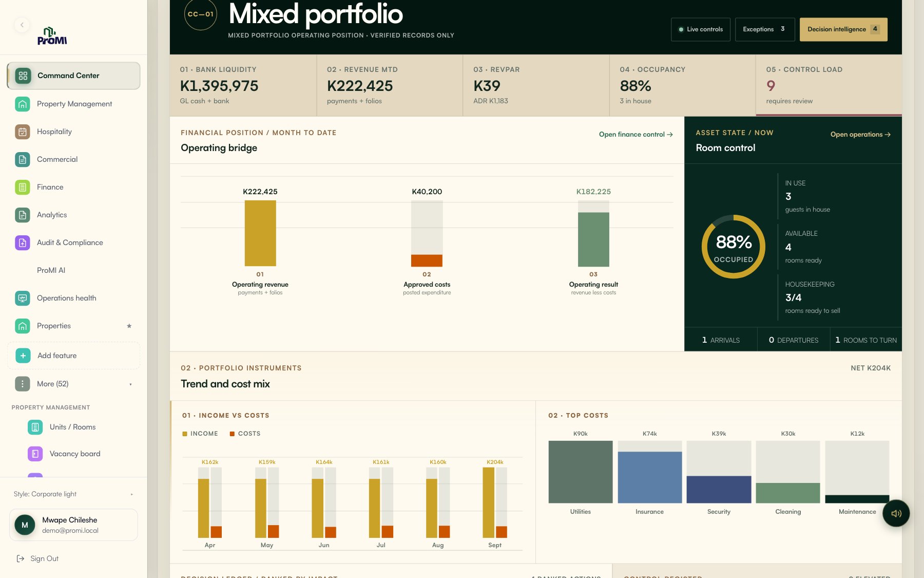Select the Revenue MTD K222,425 card
This screenshot has width=924, height=578.
pyautogui.click(x=390, y=85)
